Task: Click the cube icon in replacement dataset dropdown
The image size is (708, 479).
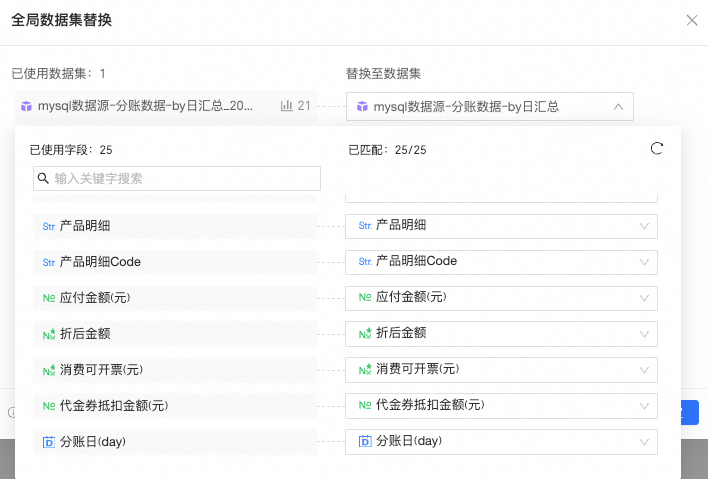Action: coord(362,107)
